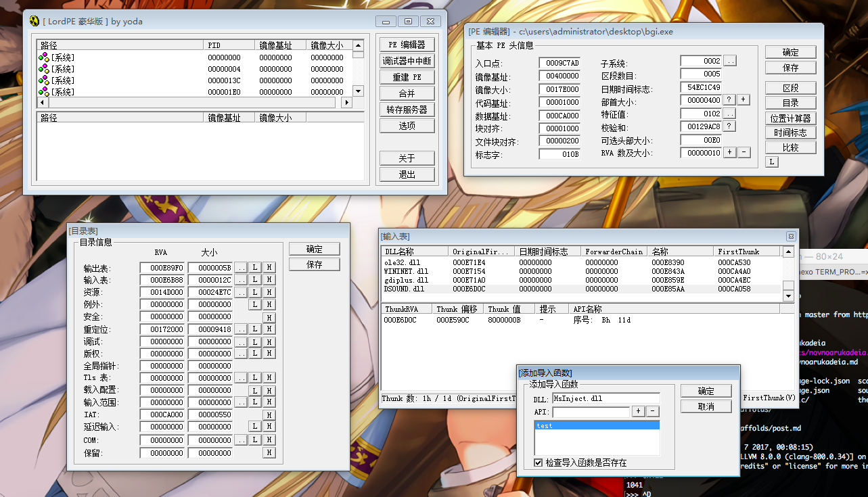Screen dimensions: 868x497
Task: Click the '..' button next to 特征值 field
Action: click(x=730, y=114)
